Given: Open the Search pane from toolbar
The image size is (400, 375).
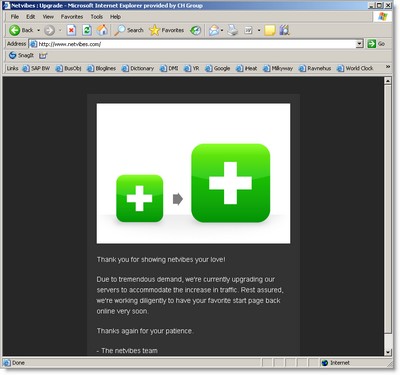Looking at the screenshot, I should 129,30.
